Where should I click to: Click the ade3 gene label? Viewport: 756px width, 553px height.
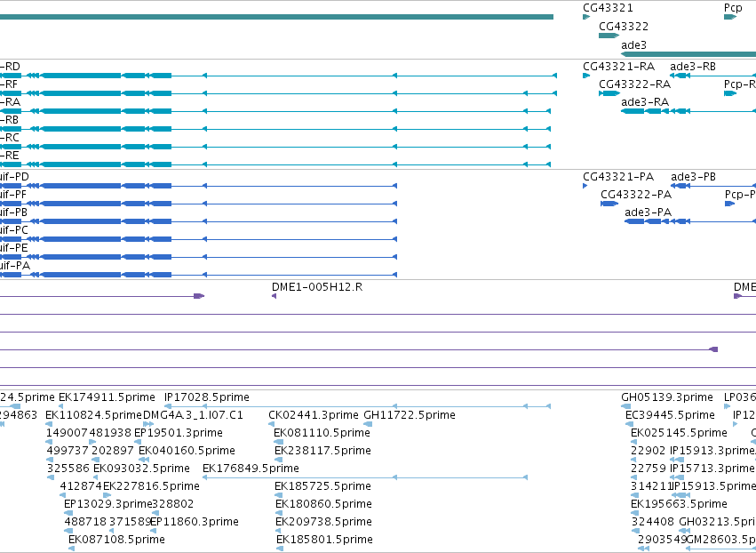click(633, 45)
